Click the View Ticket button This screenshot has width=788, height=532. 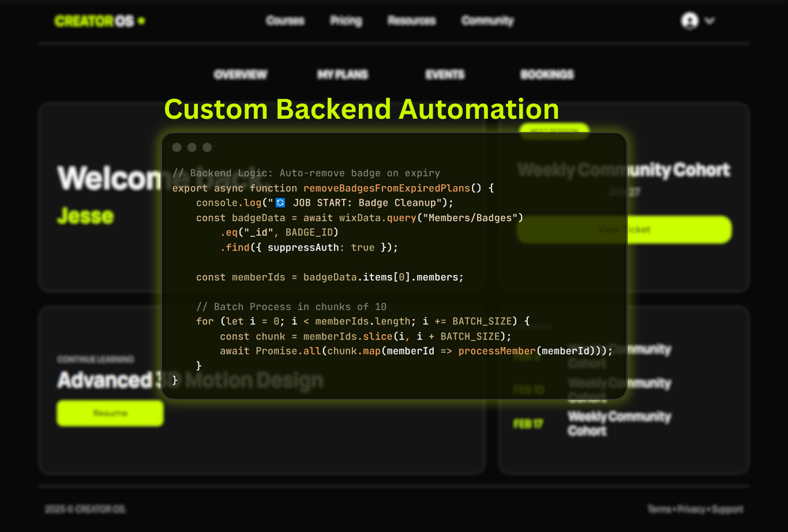point(624,229)
